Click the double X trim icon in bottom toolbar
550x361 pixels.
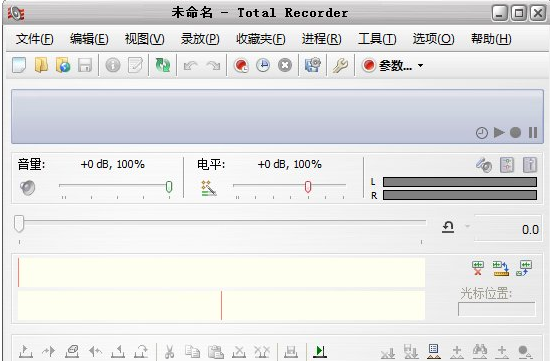point(262,352)
